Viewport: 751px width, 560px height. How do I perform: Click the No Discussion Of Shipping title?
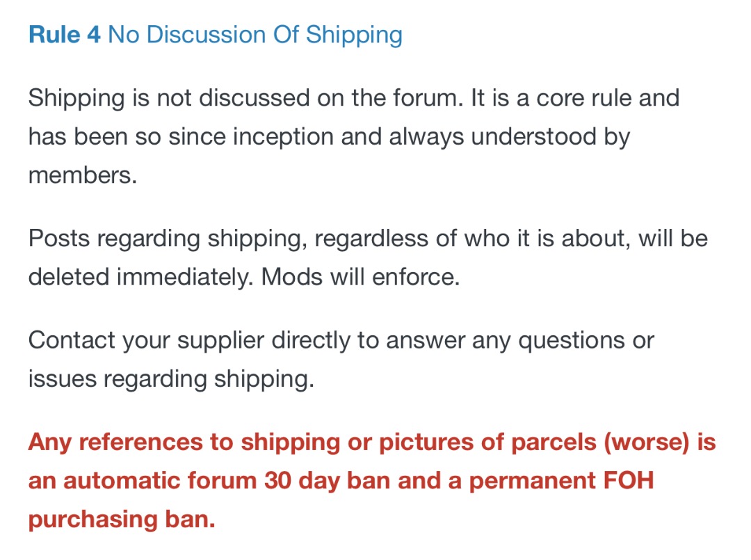coord(255,35)
